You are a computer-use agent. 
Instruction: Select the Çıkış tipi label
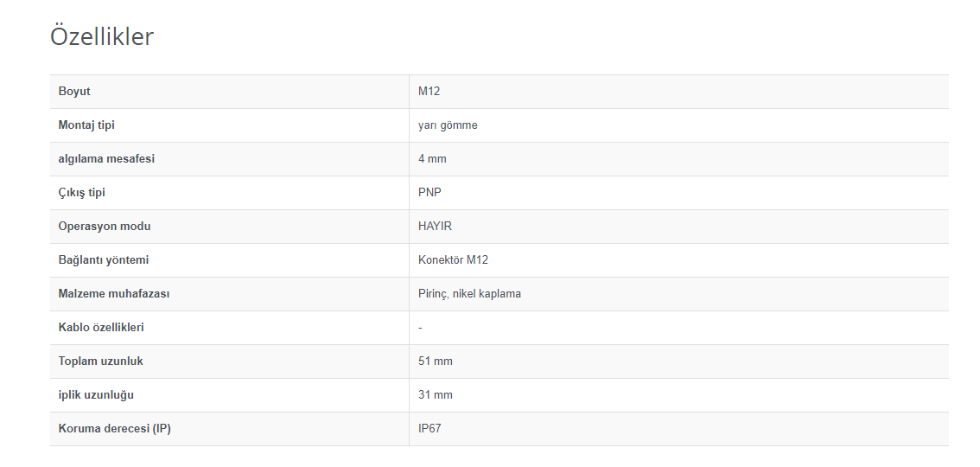(82, 193)
